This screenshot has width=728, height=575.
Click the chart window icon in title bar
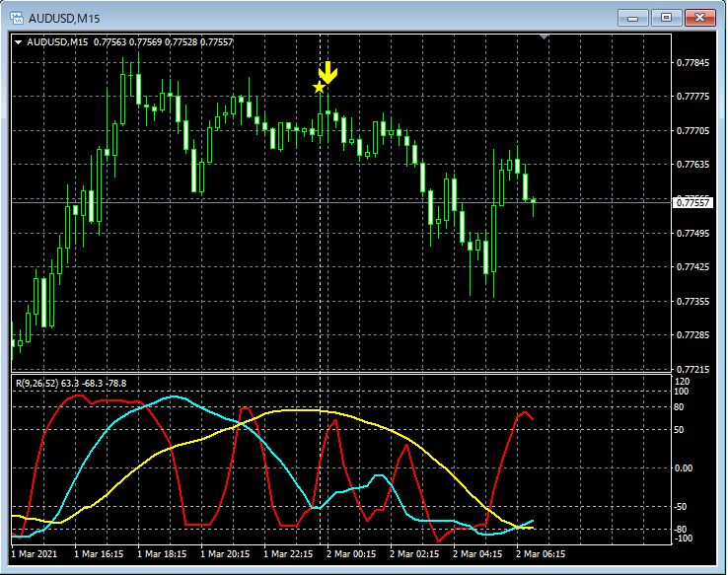pyautogui.click(x=17, y=18)
